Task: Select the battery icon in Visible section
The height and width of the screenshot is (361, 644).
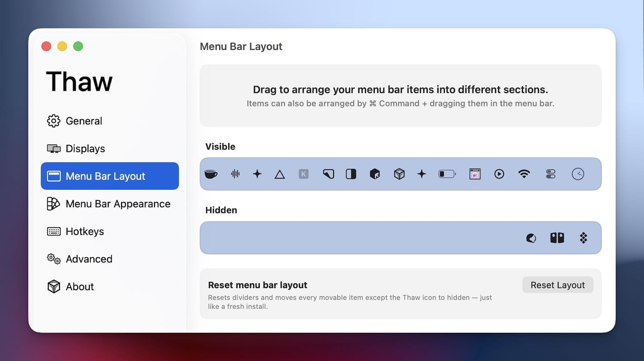Action: click(447, 174)
